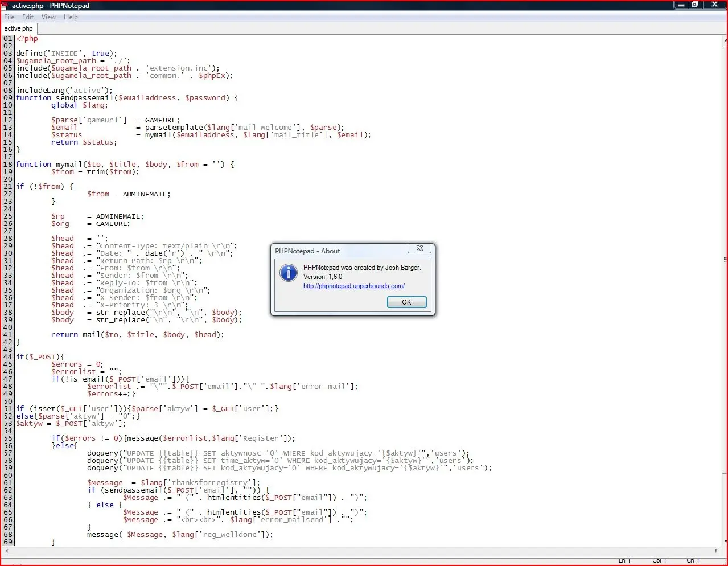Click the 'PHPNotepad - About' dialog title
This screenshot has height=566, width=728.
click(307, 251)
